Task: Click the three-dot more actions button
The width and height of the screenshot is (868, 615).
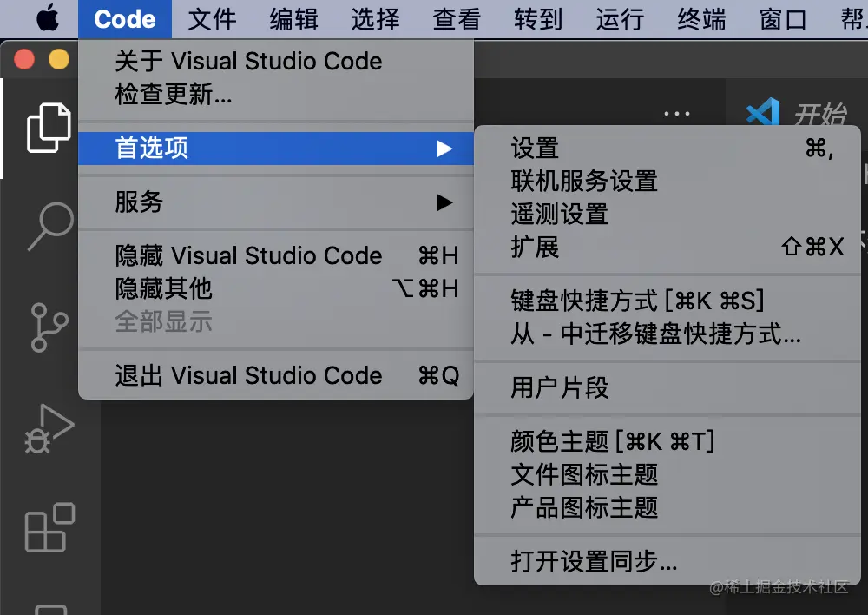Action: [x=676, y=114]
